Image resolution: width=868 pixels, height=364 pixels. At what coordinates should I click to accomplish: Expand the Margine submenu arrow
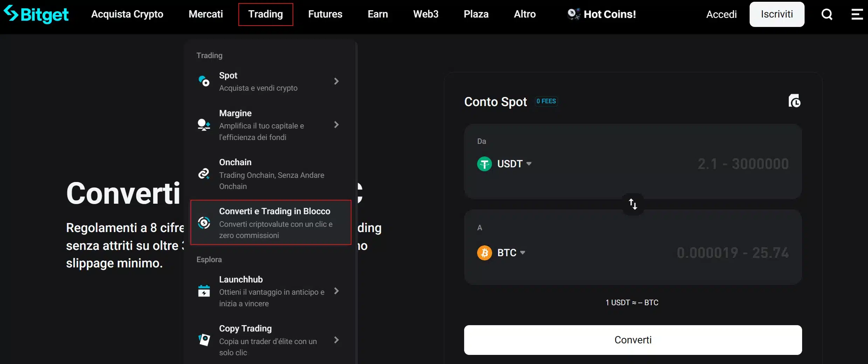coord(336,125)
